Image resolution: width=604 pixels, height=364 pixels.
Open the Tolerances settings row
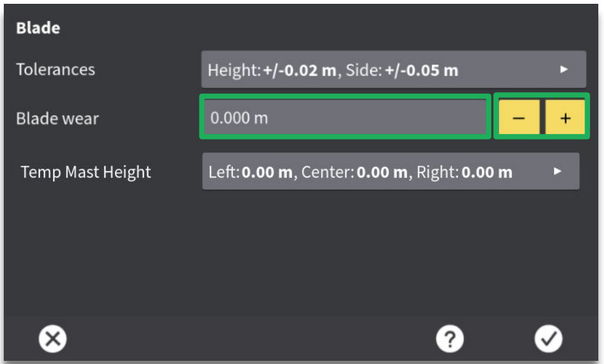(x=393, y=70)
